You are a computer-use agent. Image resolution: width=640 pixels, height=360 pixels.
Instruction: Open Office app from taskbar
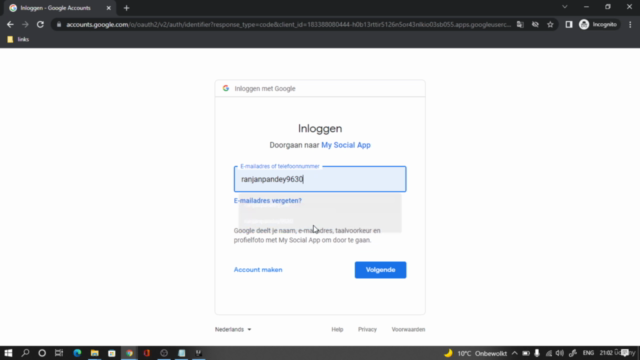[x=147, y=353]
